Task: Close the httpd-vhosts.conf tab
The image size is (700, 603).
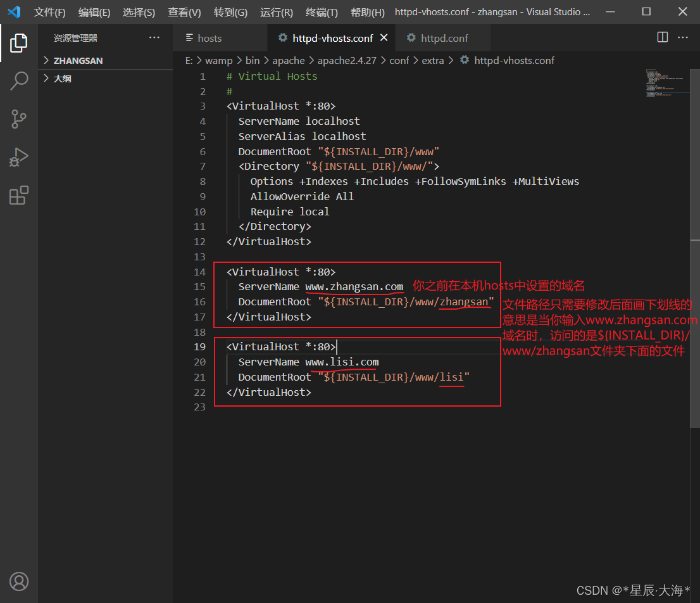Action: (x=384, y=38)
